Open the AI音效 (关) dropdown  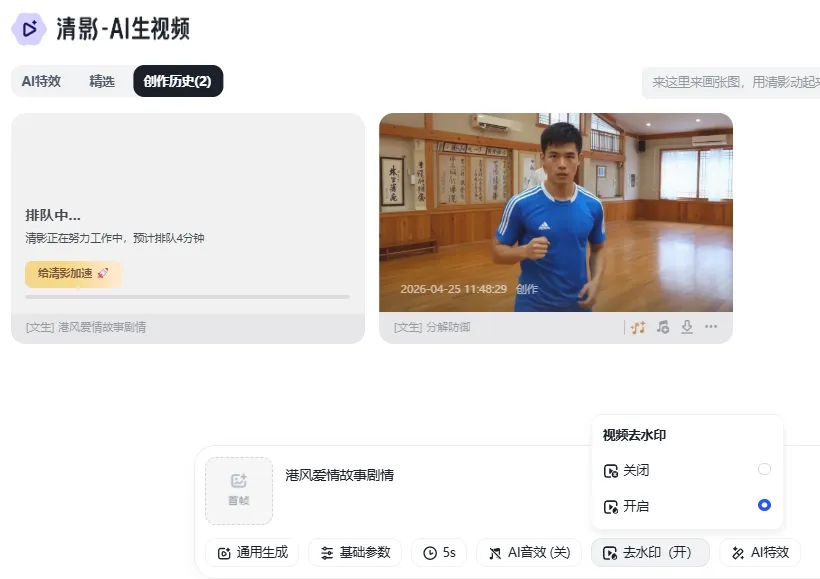(529, 553)
